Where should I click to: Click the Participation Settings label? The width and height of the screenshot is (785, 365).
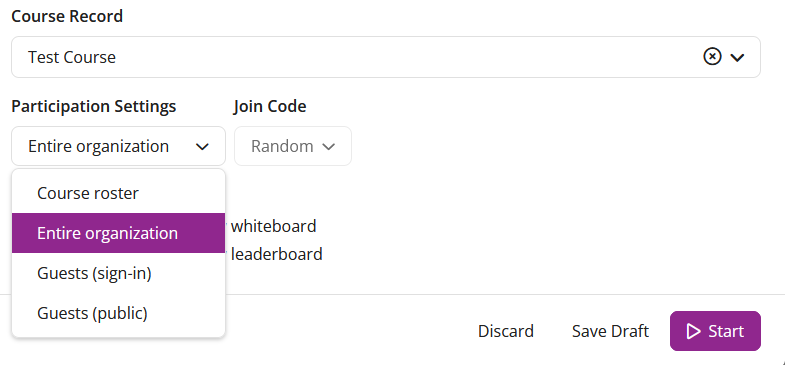point(94,106)
